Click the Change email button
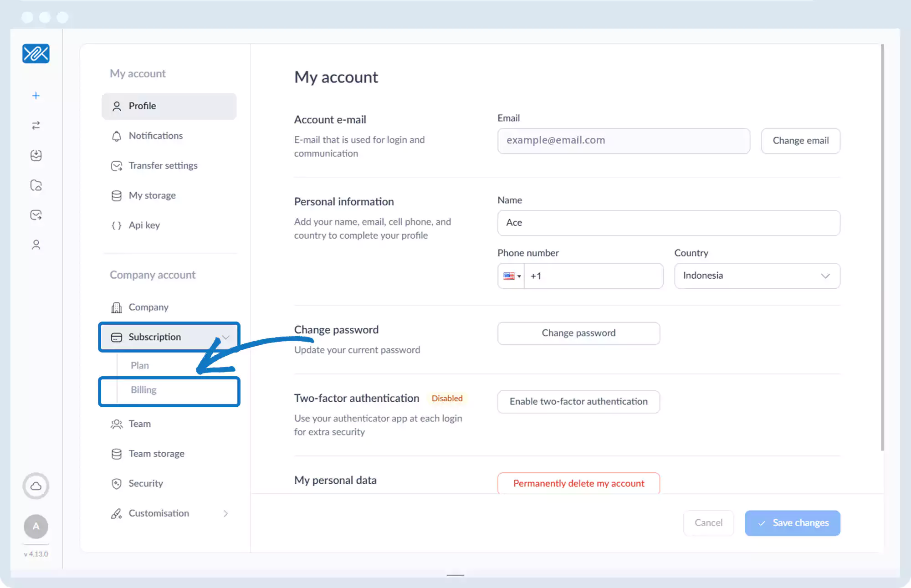911x588 pixels. pyautogui.click(x=800, y=141)
